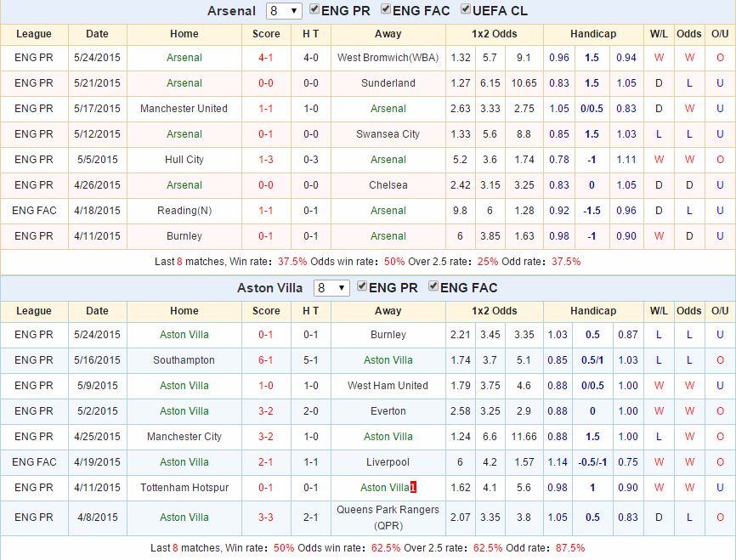Click West Ham United team name
736x560 pixels.
click(x=388, y=386)
